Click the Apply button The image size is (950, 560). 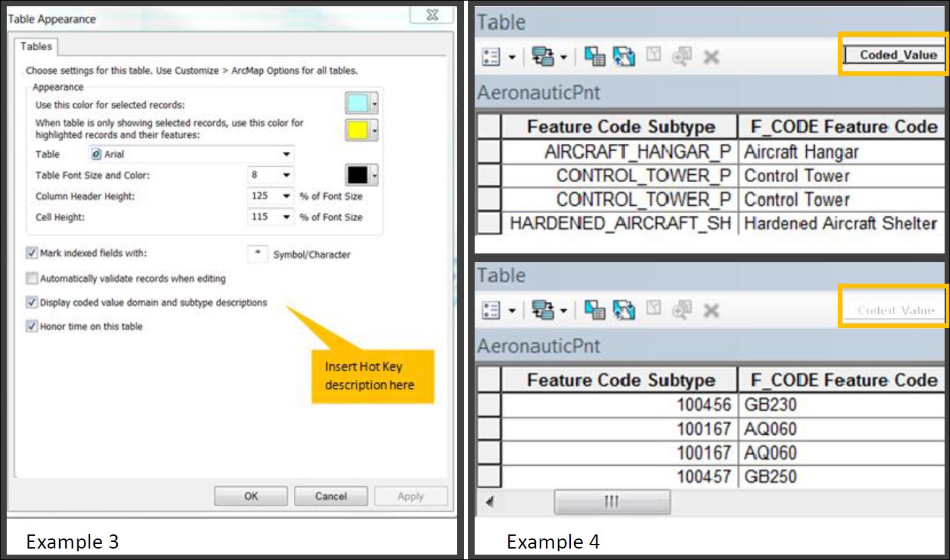[411, 496]
